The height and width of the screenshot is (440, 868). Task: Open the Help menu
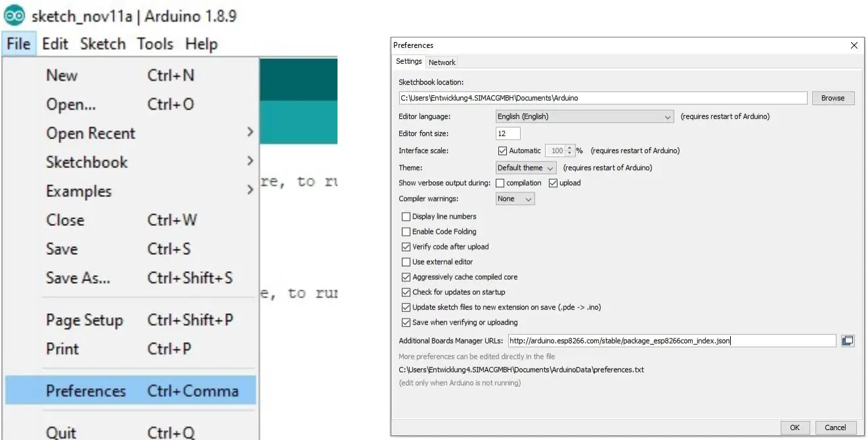[201, 44]
